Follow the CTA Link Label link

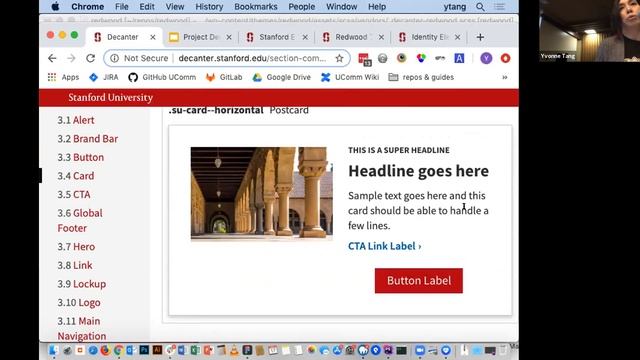coord(384,246)
